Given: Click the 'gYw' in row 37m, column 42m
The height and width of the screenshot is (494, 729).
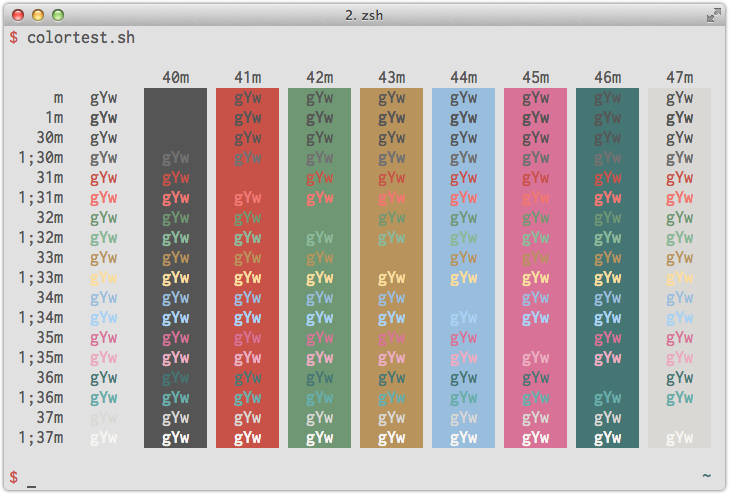Looking at the screenshot, I should point(319,418).
